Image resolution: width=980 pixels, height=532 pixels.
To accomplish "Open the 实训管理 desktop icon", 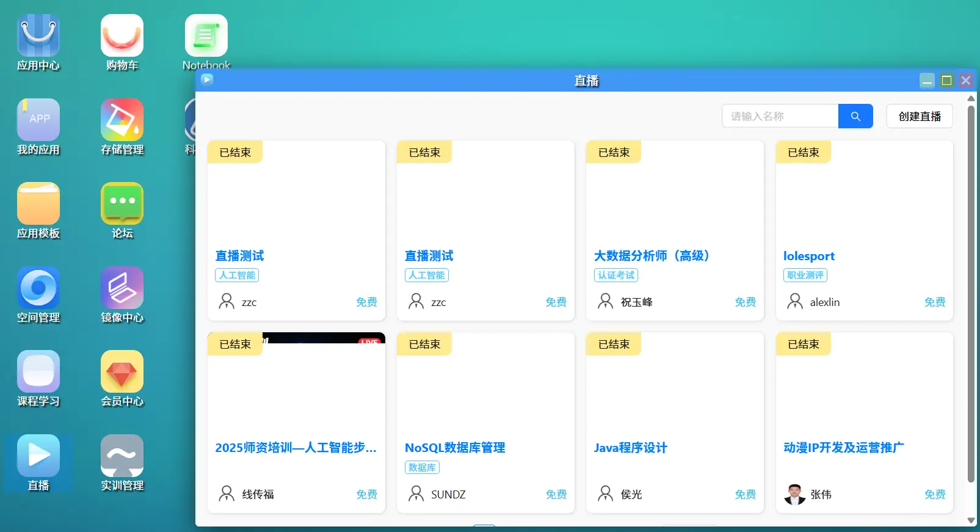I will (x=122, y=456).
